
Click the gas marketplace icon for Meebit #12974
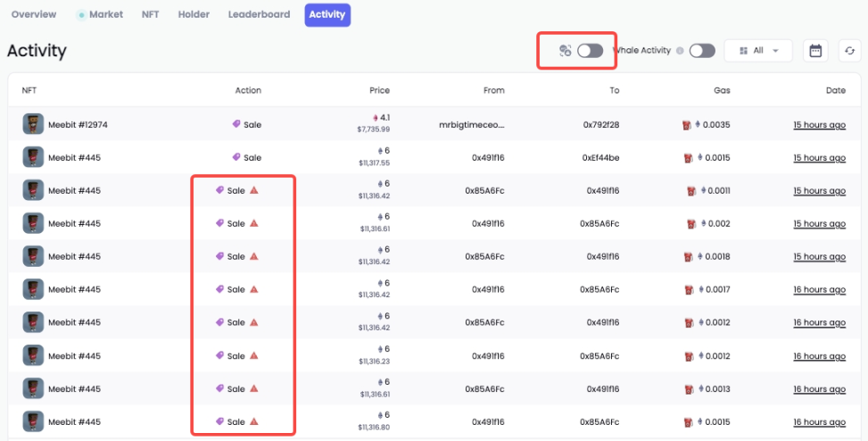coord(686,125)
